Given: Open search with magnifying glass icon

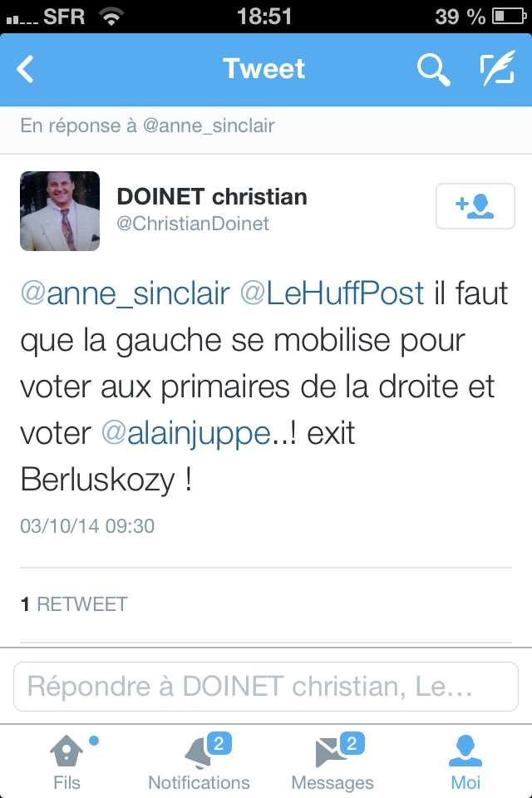Looking at the screenshot, I should [433, 69].
